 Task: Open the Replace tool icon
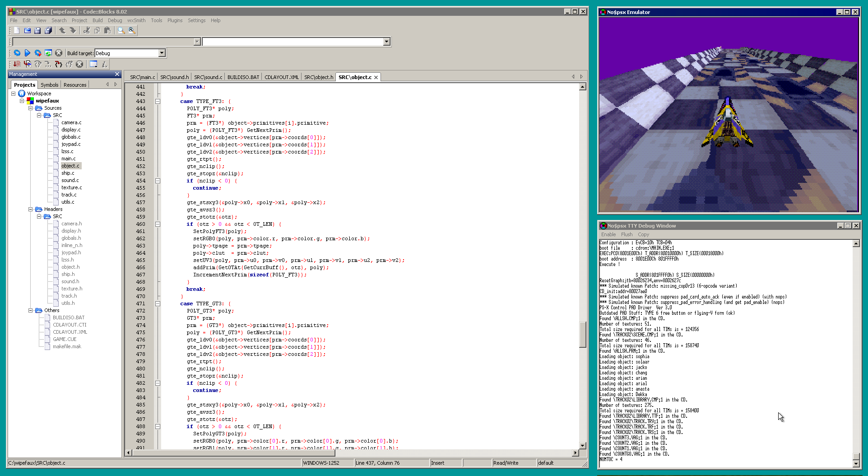(131, 30)
